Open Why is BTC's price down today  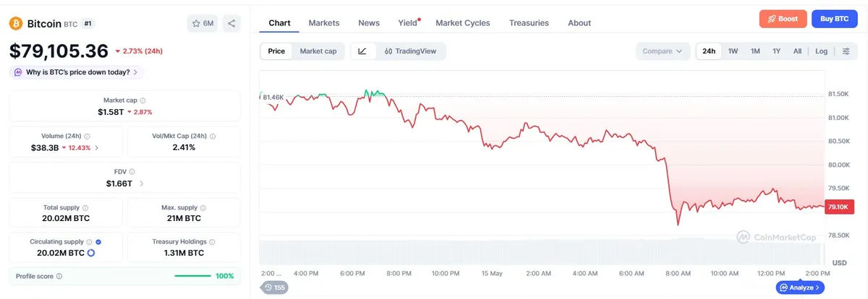77,72
